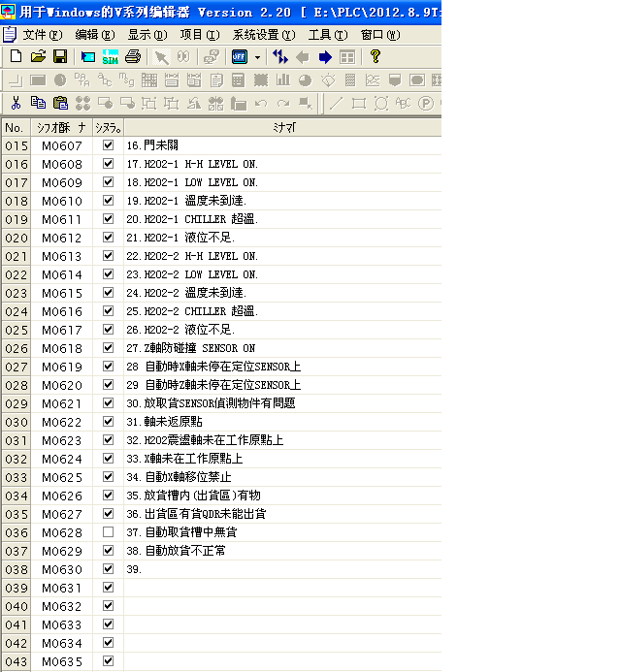
Task: Open the 工具(T) menu
Action: (x=327, y=35)
